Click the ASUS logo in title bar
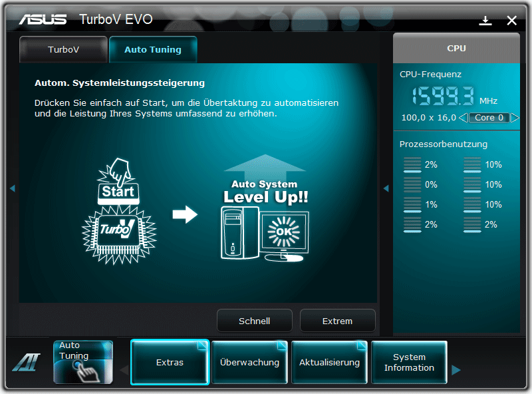The width and height of the screenshot is (532, 394). [x=43, y=19]
